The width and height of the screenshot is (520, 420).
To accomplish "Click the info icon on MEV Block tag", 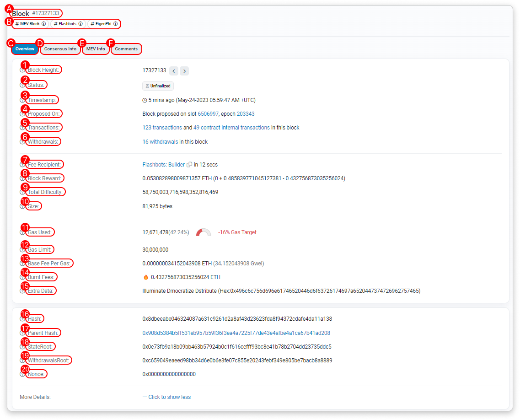I will (44, 24).
